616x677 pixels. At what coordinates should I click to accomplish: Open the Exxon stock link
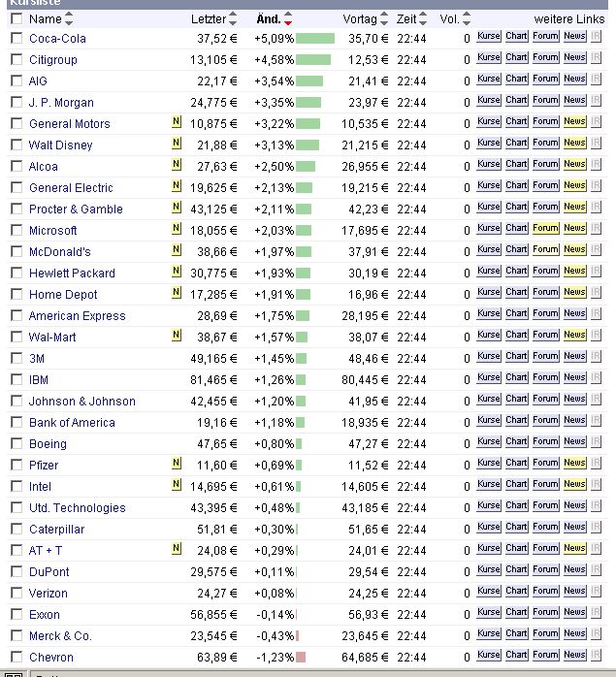click(45, 615)
